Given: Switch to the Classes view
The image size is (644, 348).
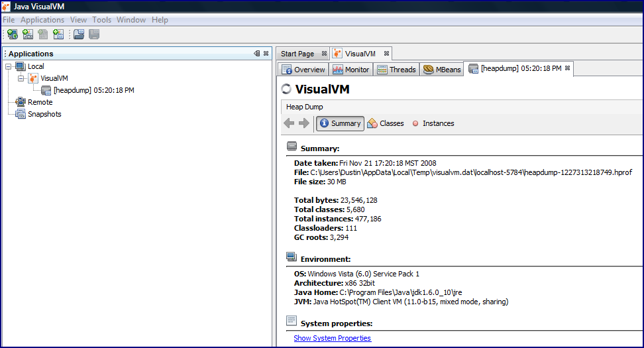Looking at the screenshot, I should coord(386,123).
